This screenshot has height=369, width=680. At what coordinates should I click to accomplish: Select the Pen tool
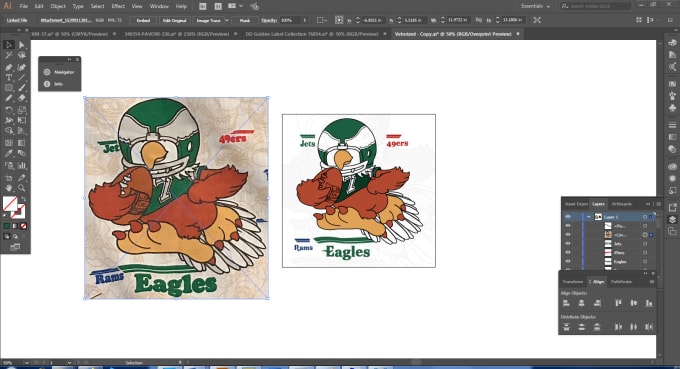[8, 67]
